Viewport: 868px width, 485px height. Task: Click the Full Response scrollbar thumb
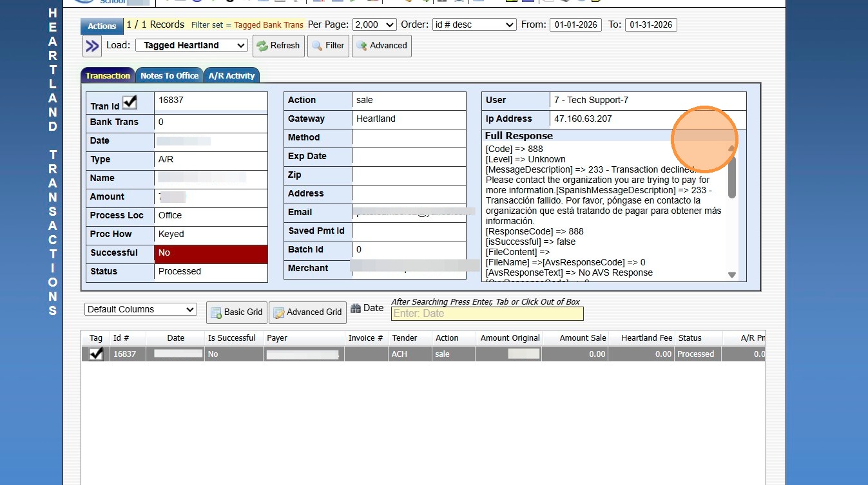point(731,177)
